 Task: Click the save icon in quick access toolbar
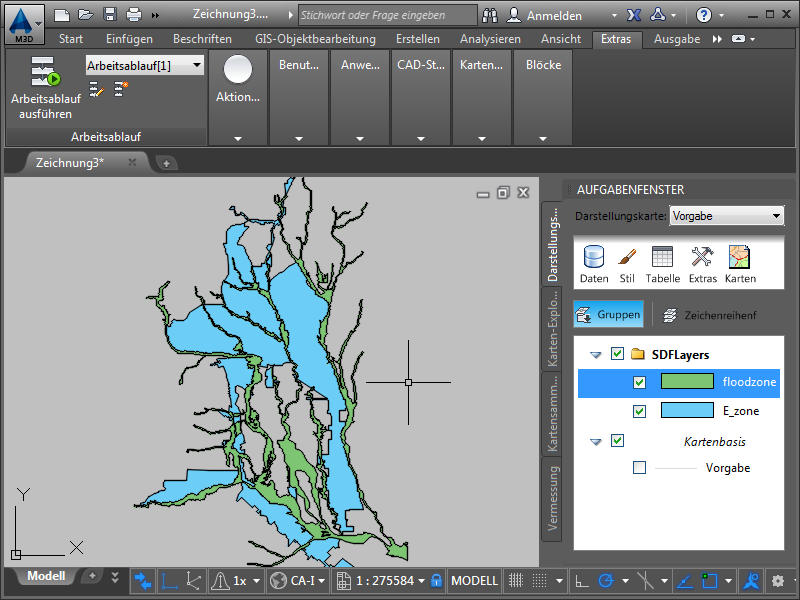pyautogui.click(x=110, y=15)
